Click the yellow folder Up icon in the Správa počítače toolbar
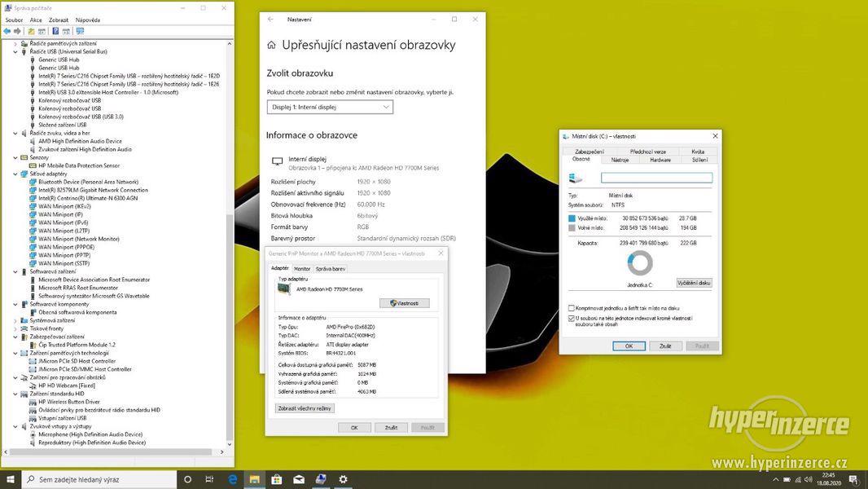868x489 pixels. click(x=31, y=31)
